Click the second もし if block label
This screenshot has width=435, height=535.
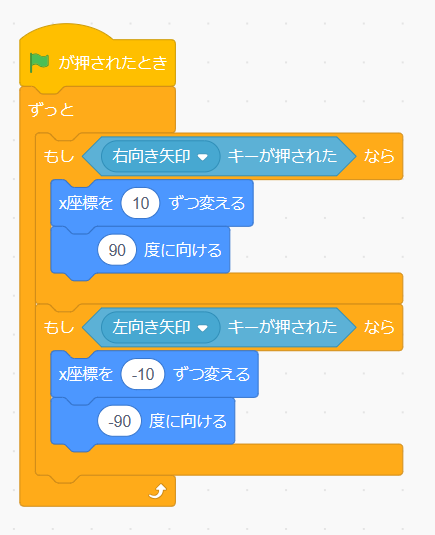pyautogui.click(x=59, y=327)
